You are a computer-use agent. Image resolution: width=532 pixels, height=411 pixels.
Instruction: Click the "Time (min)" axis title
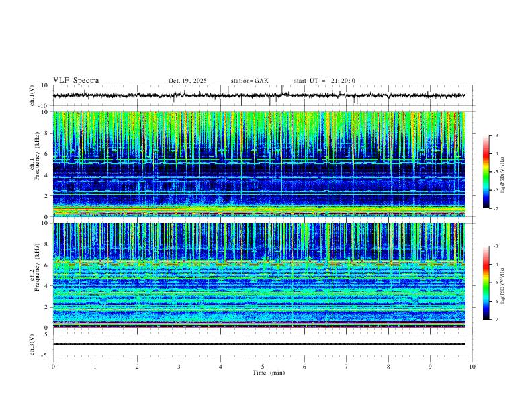[x=269, y=373]
